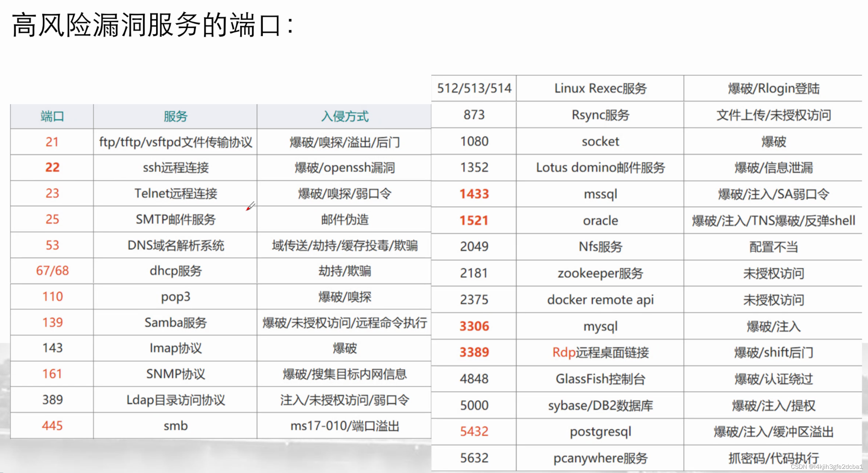
Task: Click the 服务 column header
Action: pyautogui.click(x=175, y=116)
